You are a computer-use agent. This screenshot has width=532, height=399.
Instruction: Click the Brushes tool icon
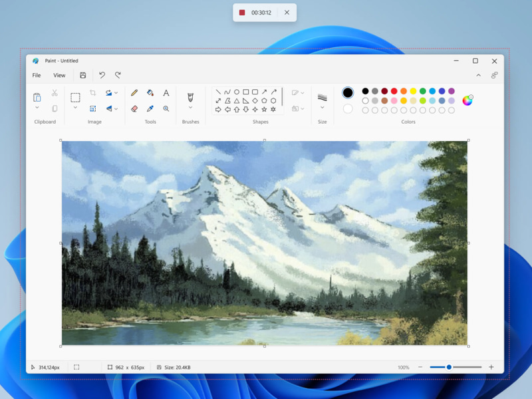coord(190,97)
